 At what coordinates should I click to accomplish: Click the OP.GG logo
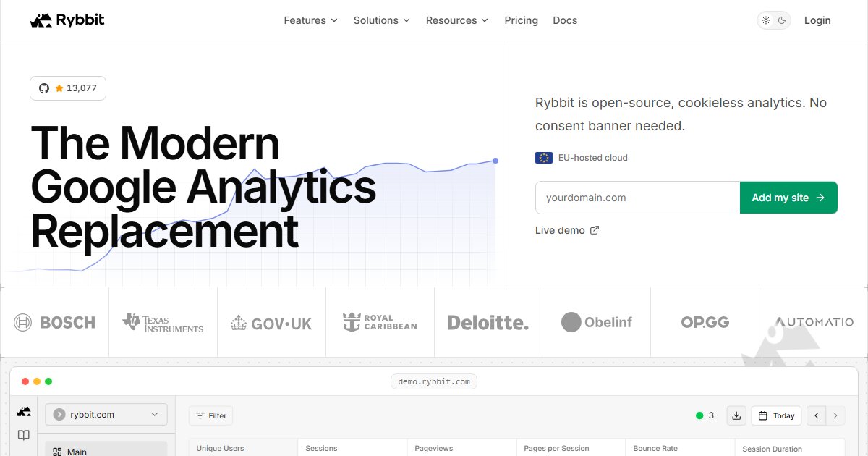coord(705,322)
